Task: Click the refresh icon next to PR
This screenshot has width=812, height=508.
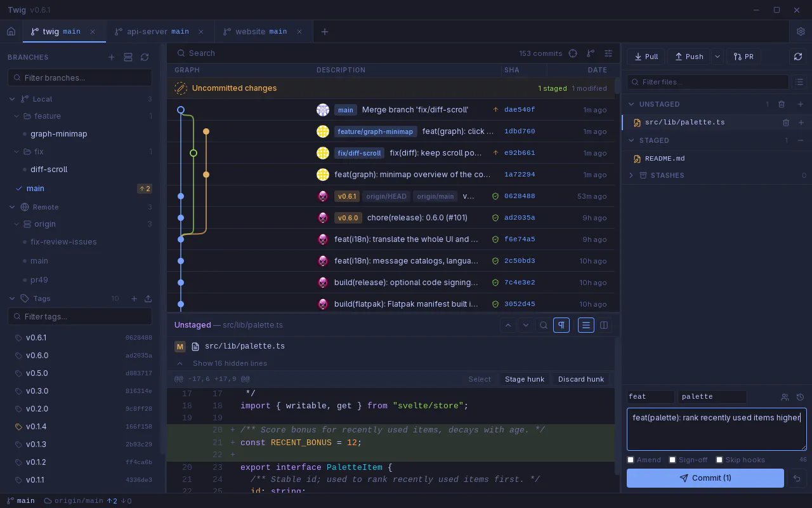Action: [798, 57]
